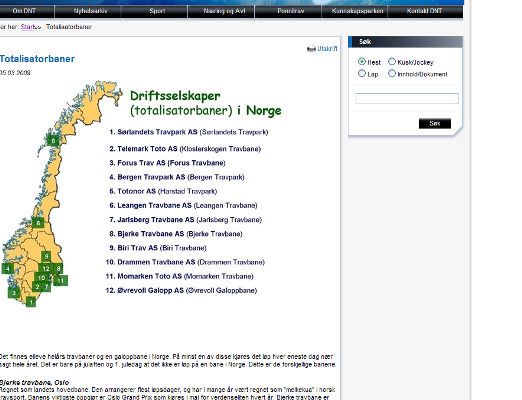Screen dimensions: 522x400
Task: Click map marker 3 in the southwest
Action: 14,293
